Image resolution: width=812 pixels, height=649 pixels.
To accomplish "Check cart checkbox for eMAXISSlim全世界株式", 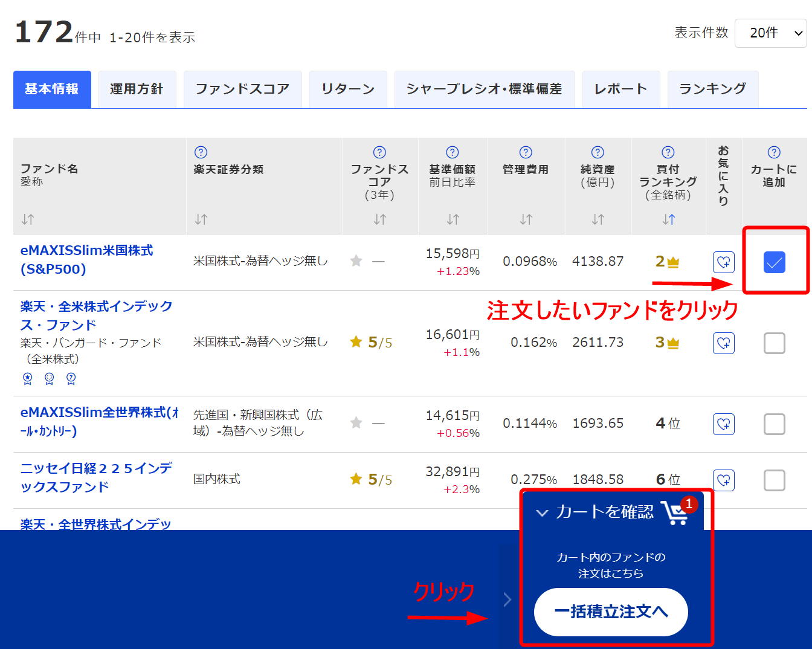I will [775, 424].
